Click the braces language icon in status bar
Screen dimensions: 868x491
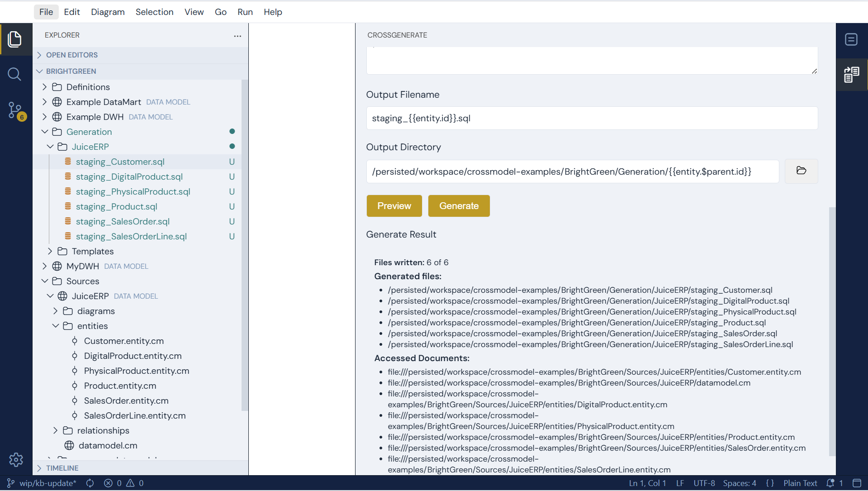click(770, 483)
